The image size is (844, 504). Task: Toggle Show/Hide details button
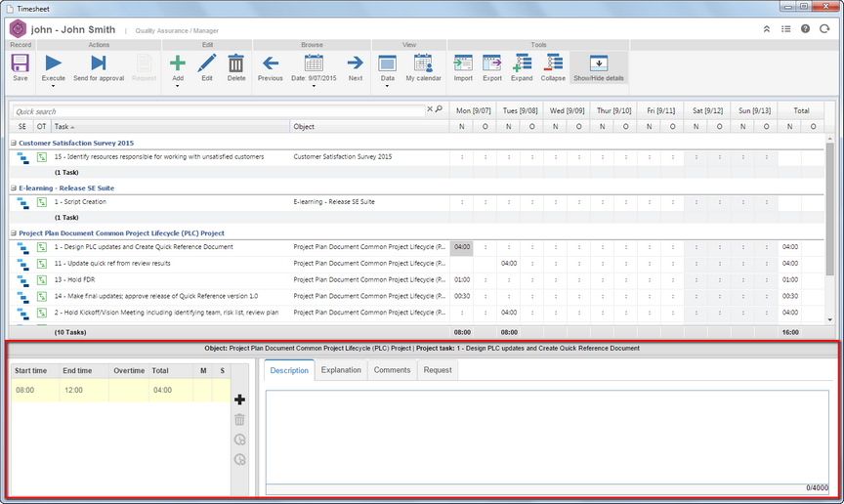(599, 67)
